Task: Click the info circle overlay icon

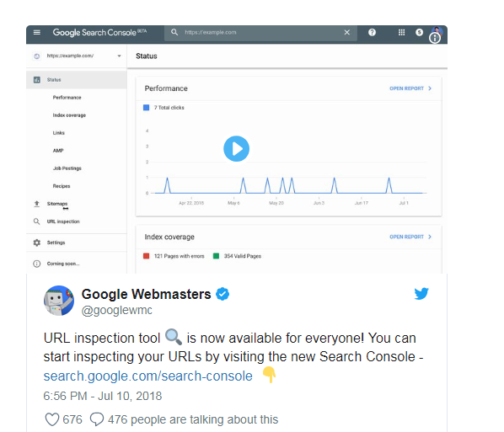Action: click(435, 38)
